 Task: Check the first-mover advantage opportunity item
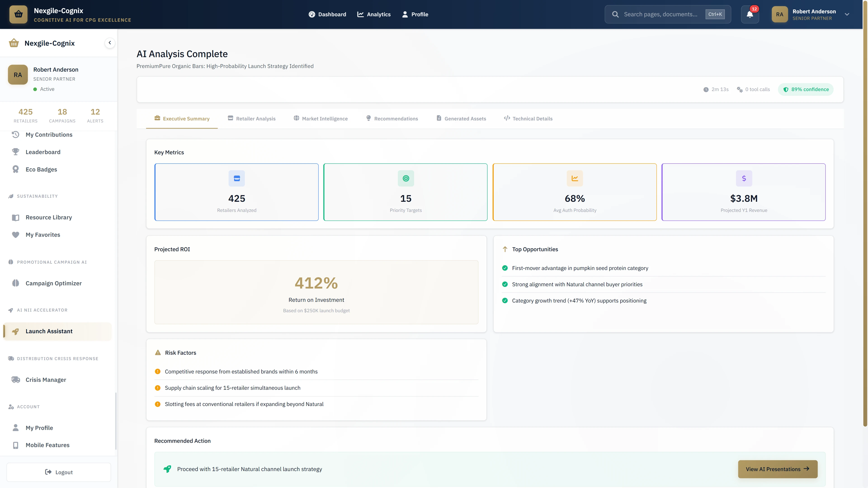pos(505,268)
